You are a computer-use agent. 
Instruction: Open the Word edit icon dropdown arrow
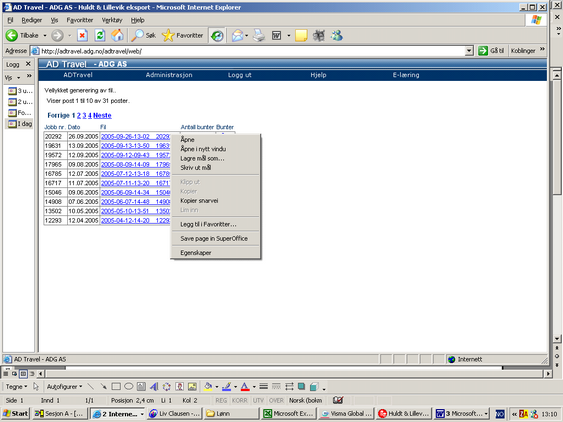pyautogui.click(x=289, y=36)
